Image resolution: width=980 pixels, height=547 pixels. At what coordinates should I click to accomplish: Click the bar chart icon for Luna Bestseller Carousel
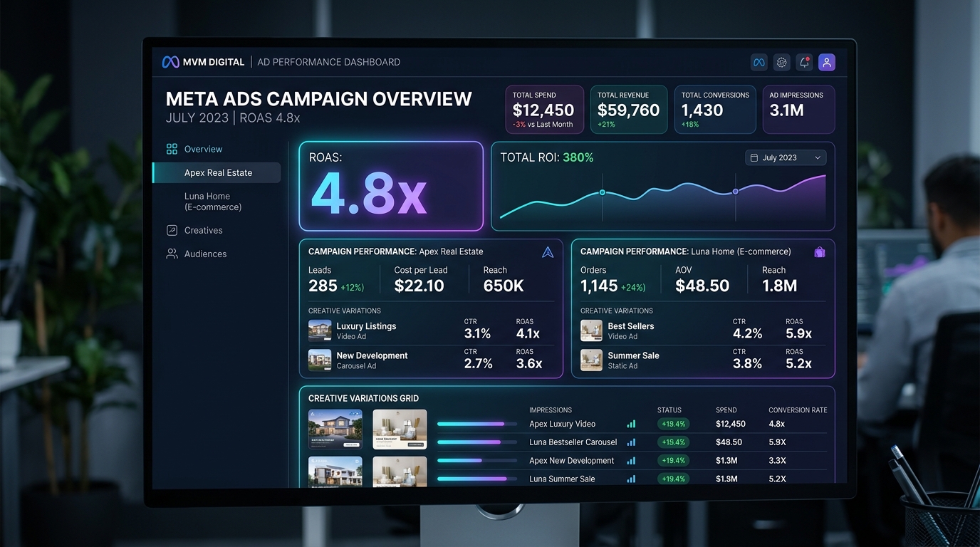click(x=631, y=442)
